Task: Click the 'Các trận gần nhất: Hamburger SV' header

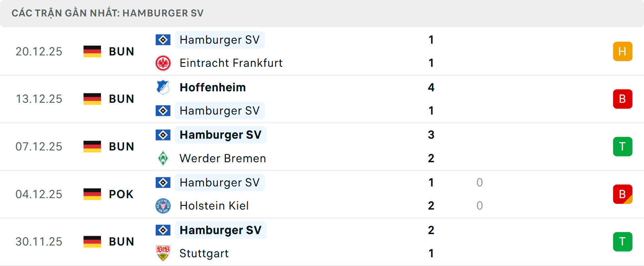Action: click(107, 13)
